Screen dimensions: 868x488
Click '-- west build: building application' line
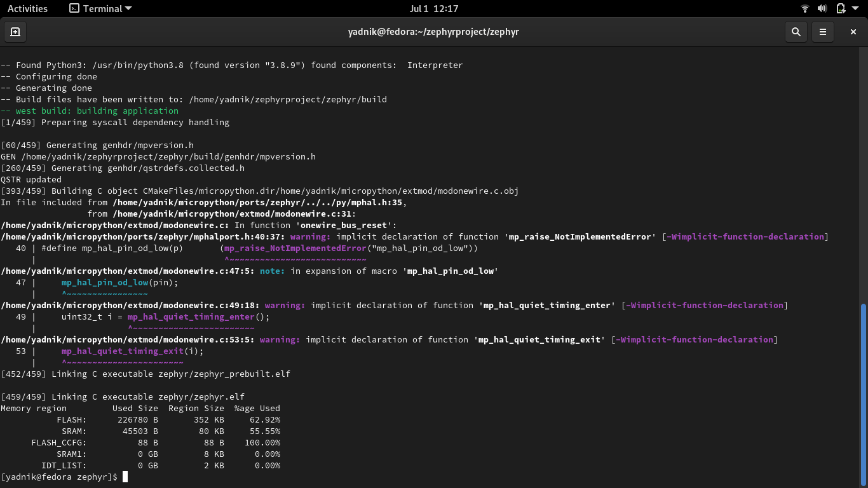(x=90, y=111)
